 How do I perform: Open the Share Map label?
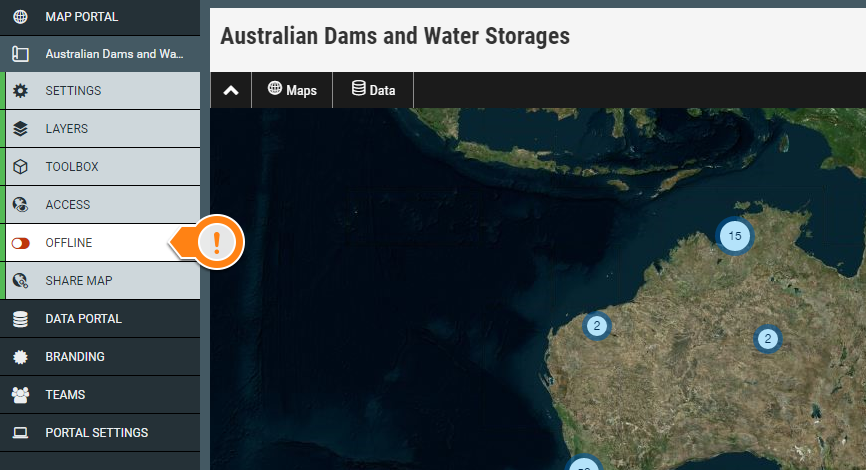[79, 281]
